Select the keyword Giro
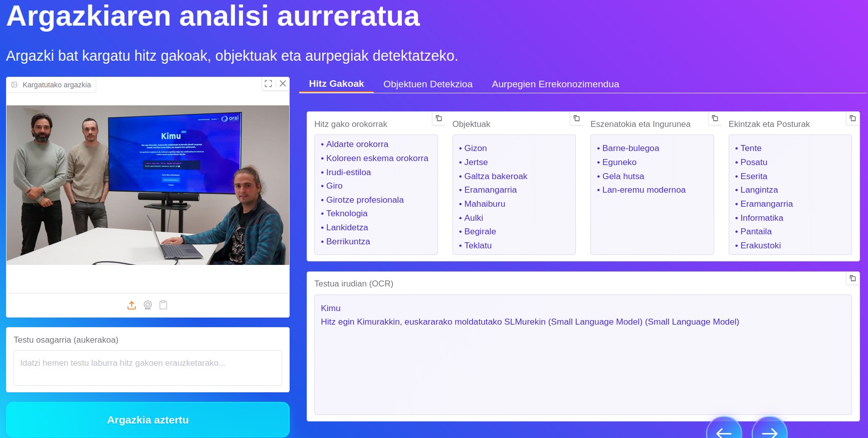This screenshot has height=438, width=868. click(x=334, y=186)
